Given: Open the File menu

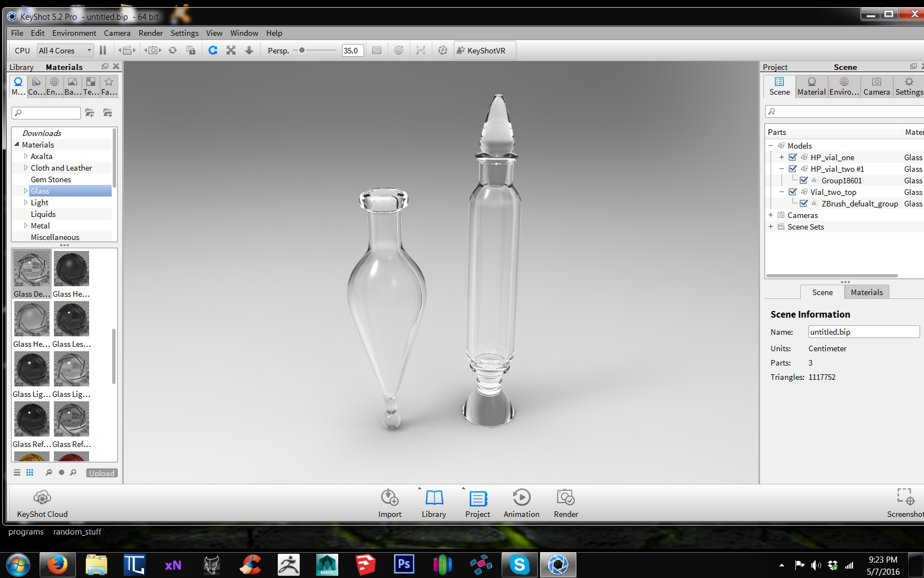Looking at the screenshot, I should tap(17, 33).
